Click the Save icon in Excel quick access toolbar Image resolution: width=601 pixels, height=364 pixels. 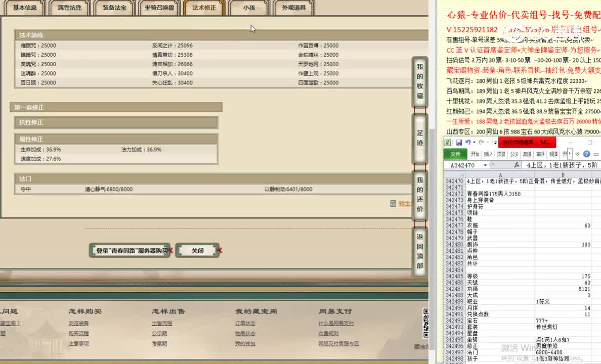[x=458, y=143]
